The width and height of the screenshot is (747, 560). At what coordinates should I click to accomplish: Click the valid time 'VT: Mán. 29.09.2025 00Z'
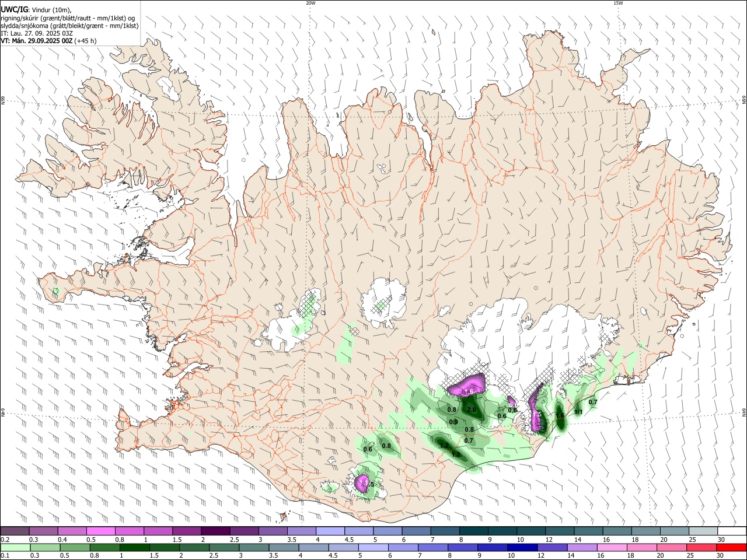(36, 41)
